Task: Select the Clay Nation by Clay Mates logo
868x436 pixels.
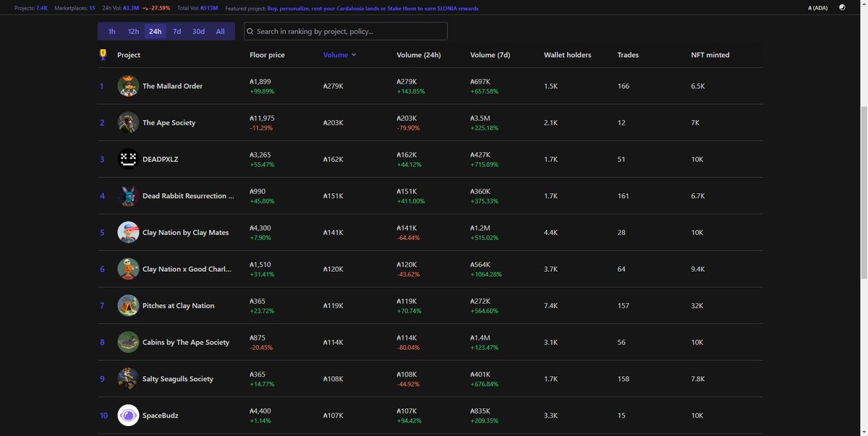Action: pos(127,231)
